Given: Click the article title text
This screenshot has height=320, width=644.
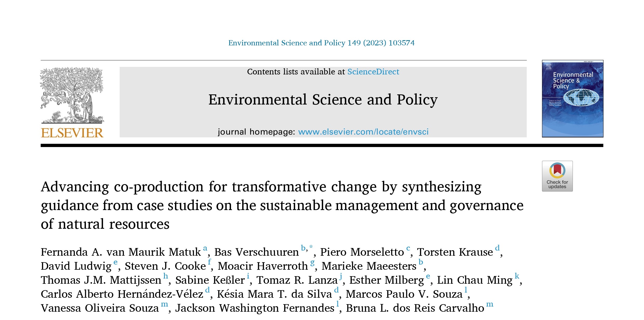Looking at the screenshot, I should click(x=282, y=205).
